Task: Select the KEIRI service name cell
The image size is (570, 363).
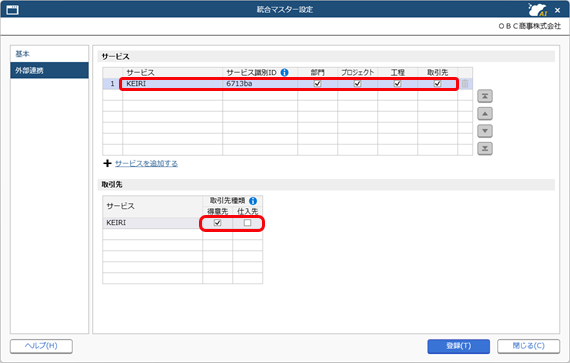Action: (x=172, y=84)
